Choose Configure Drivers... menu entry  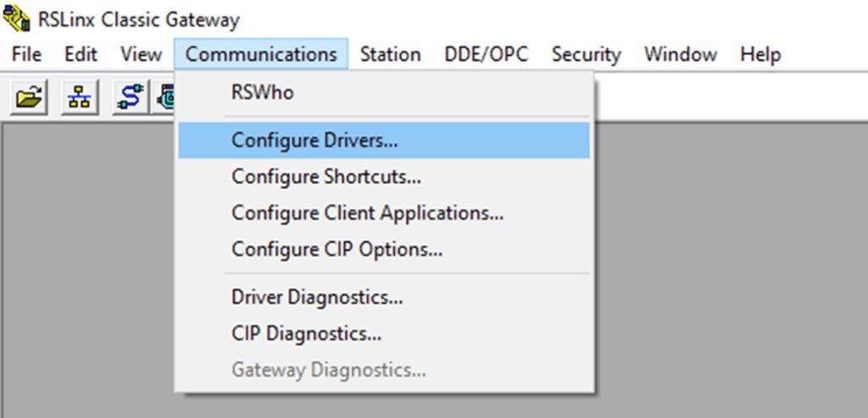[314, 141]
